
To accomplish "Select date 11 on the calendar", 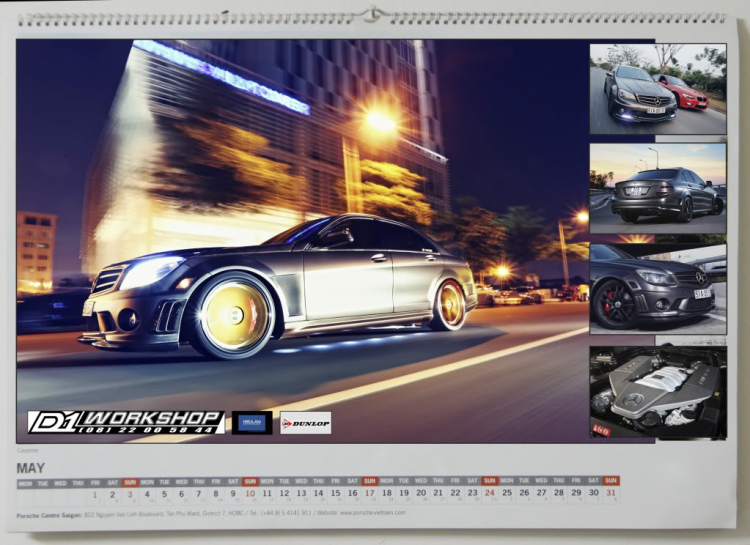I will (x=267, y=493).
